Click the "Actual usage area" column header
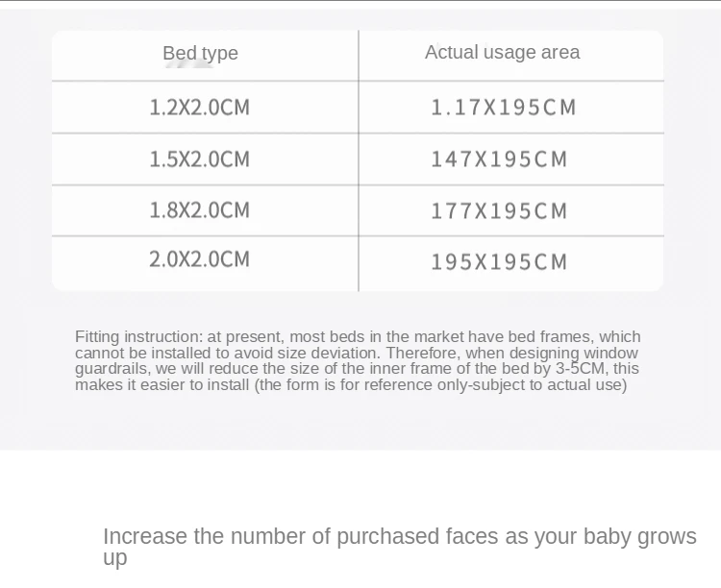Screen dimensions: 721x588 pyautogui.click(x=502, y=52)
